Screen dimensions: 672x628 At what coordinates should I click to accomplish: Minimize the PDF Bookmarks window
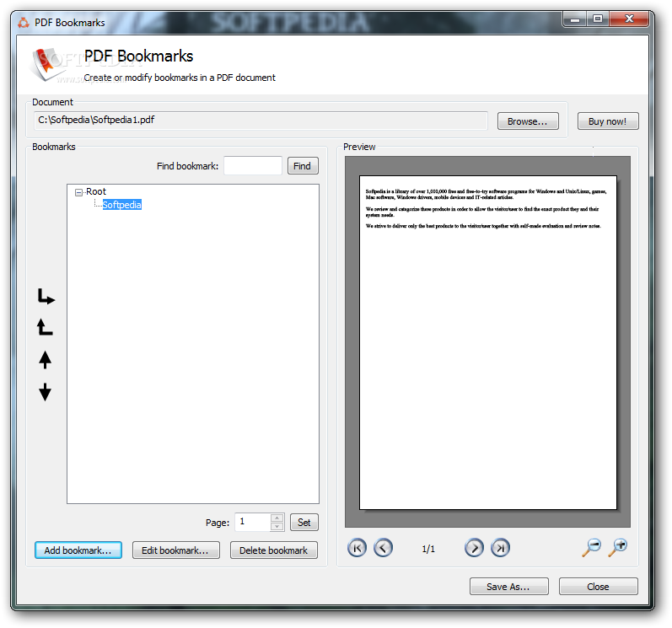click(575, 19)
